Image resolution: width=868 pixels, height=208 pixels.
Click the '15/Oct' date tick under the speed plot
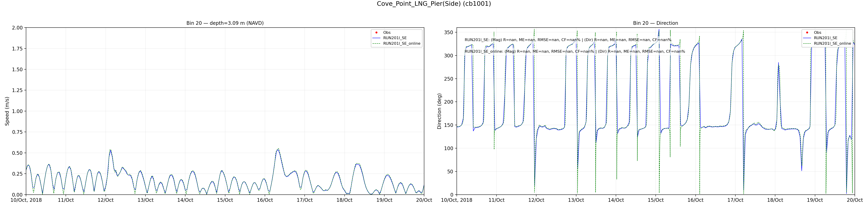tap(225, 200)
